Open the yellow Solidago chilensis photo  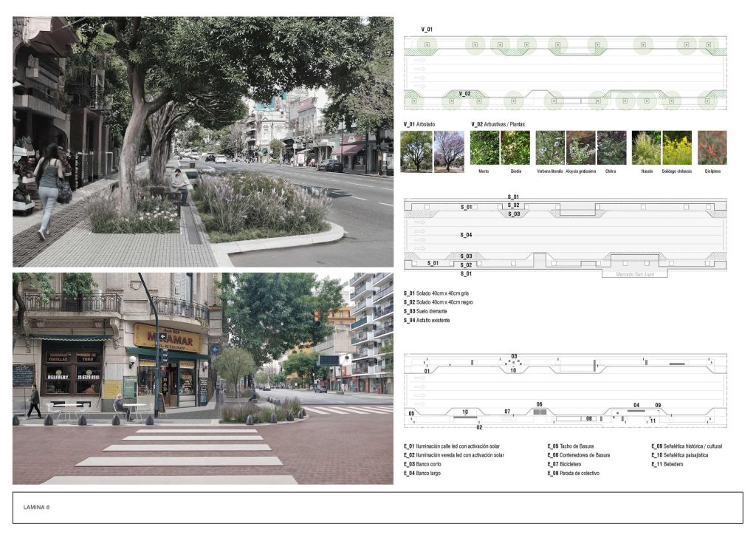coord(676,148)
